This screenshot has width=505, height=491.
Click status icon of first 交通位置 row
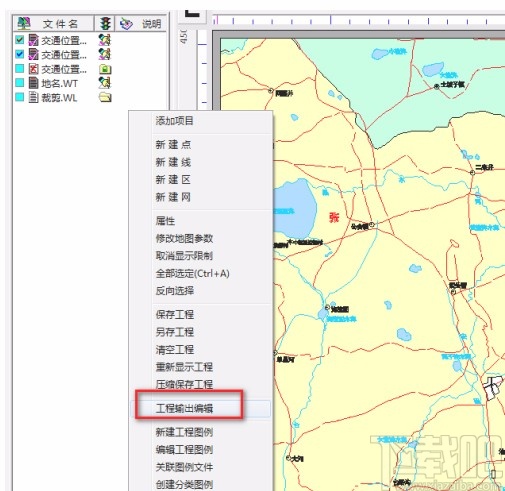click(105, 40)
